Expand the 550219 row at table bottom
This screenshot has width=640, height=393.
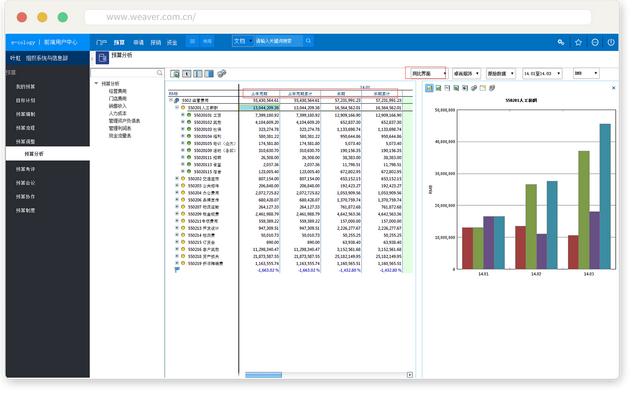[177, 263]
